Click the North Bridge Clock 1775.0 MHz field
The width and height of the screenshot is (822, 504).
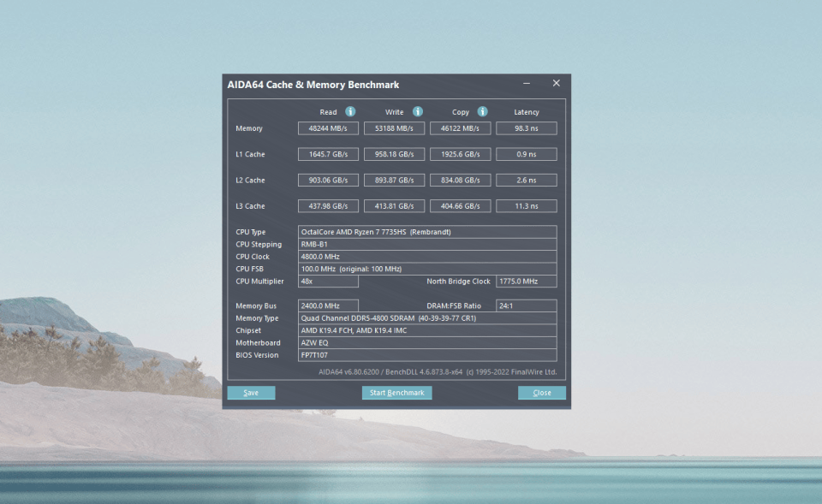pyautogui.click(x=526, y=282)
